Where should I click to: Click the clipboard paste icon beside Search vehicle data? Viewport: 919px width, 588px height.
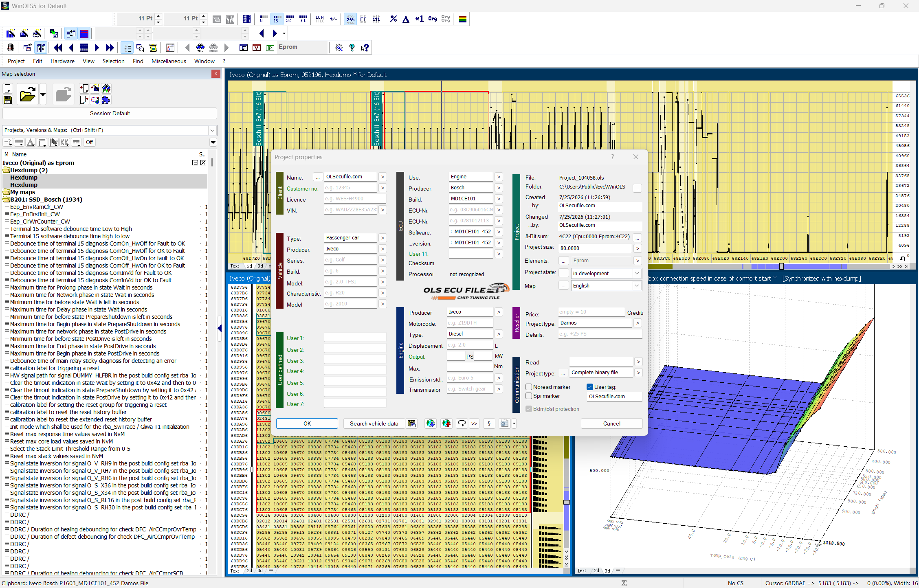[411, 423]
